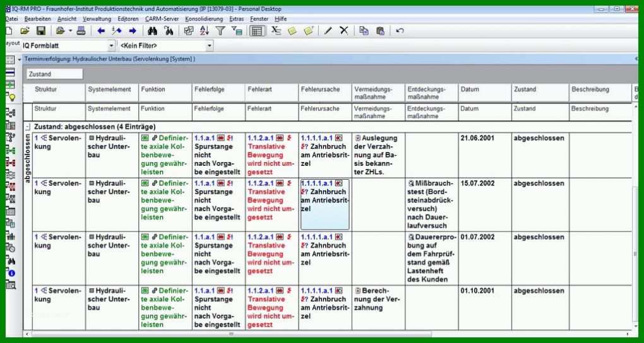Collapse the Zustand: abgeschlossen group
Screen dimensions: 644x343
[28, 127]
